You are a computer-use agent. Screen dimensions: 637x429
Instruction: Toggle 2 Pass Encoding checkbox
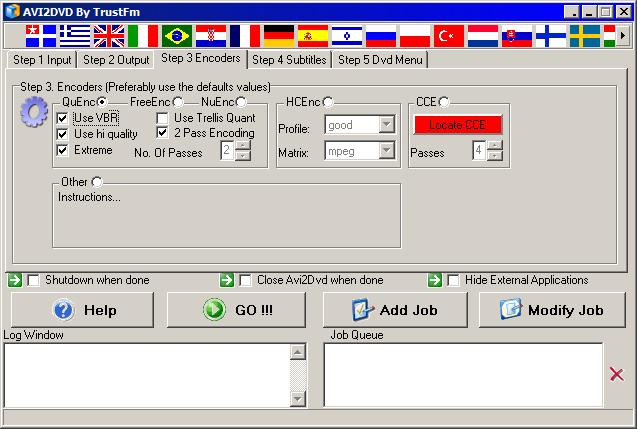click(x=162, y=132)
